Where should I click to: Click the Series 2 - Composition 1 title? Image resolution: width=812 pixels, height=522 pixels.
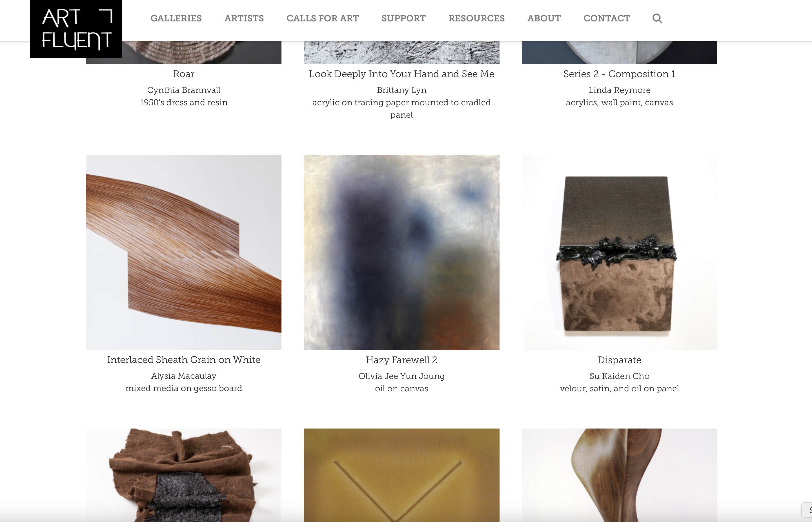click(619, 74)
